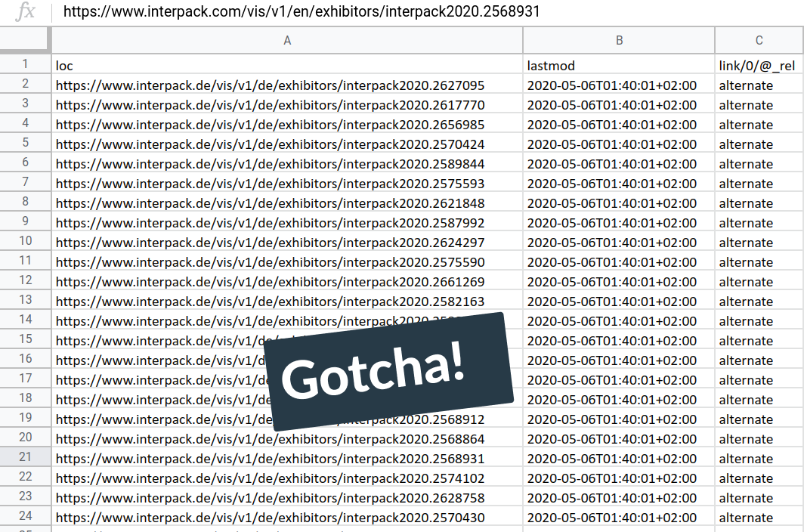This screenshot has height=532, width=804.
Task: Select column C header
Action: tap(759, 41)
